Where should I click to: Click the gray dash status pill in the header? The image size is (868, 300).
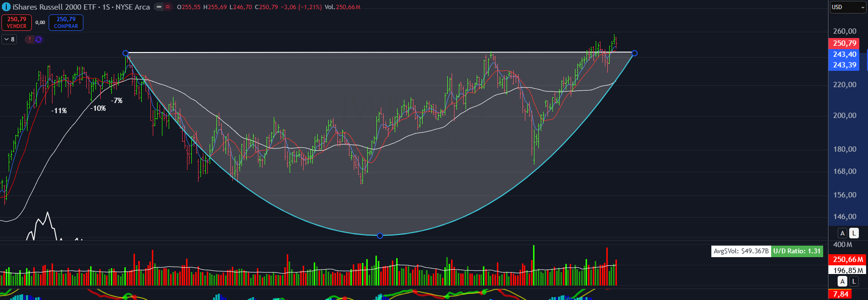click(x=159, y=7)
